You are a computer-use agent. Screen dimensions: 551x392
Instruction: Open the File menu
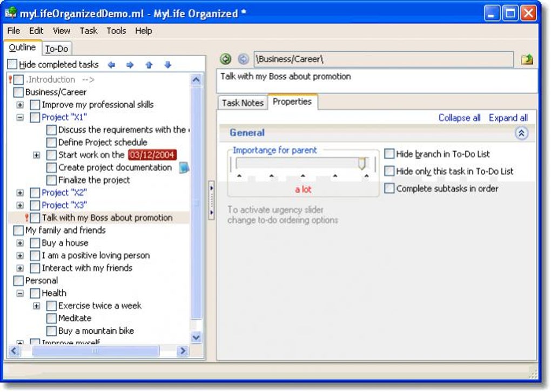pos(14,31)
